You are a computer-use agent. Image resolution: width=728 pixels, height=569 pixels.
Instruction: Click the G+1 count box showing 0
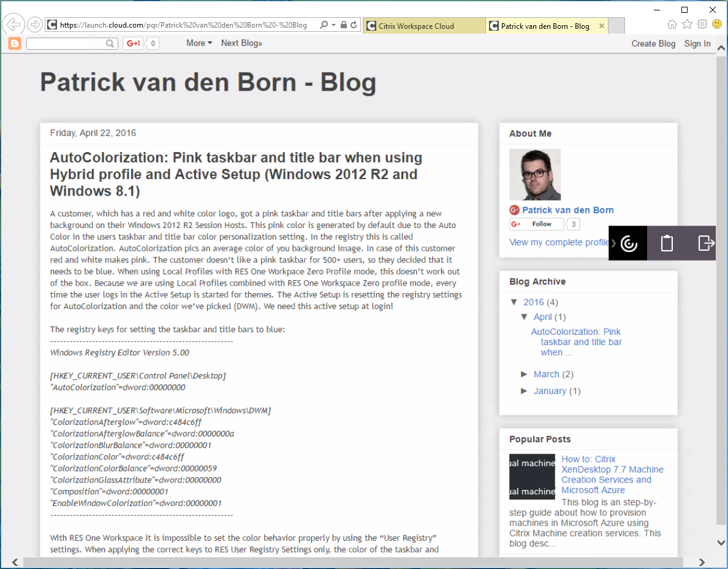tap(153, 43)
